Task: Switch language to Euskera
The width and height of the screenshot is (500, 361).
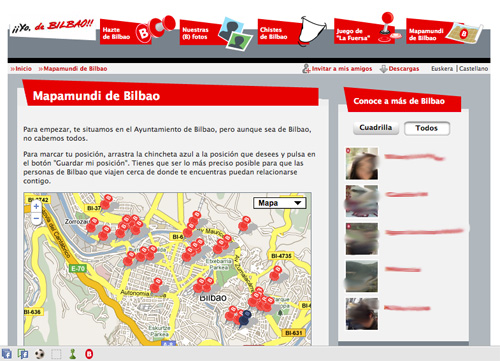Action: coord(442,69)
